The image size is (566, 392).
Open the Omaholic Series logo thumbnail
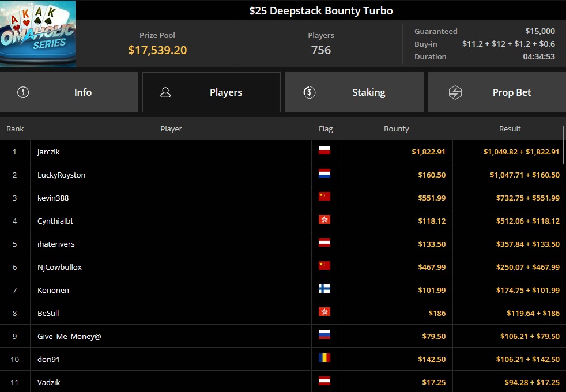pyautogui.click(x=37, y=34)
